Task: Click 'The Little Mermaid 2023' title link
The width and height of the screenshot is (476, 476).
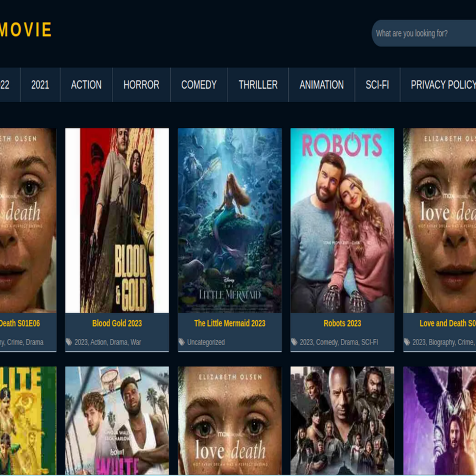Action: coord(230,323)
